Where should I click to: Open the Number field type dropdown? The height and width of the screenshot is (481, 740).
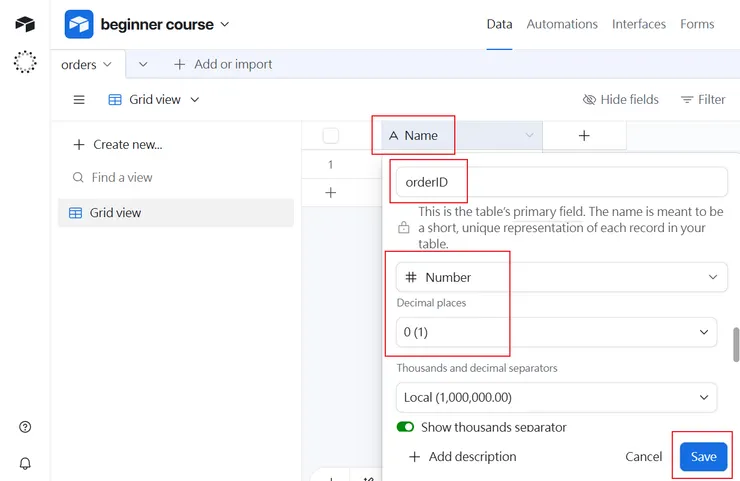556,277
